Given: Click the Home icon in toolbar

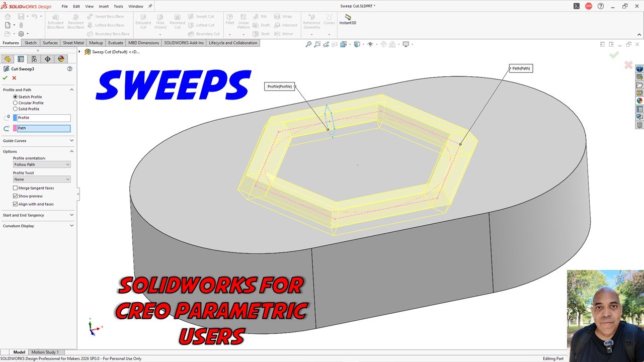Looking at the screenshot, I should click(x=8, y=17).
